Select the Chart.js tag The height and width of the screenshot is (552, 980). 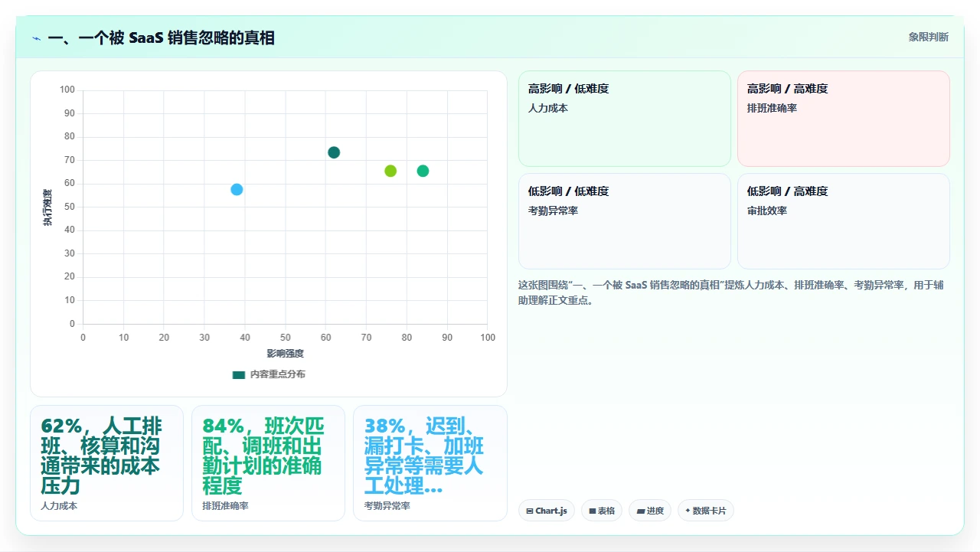(x=547, y=511)
